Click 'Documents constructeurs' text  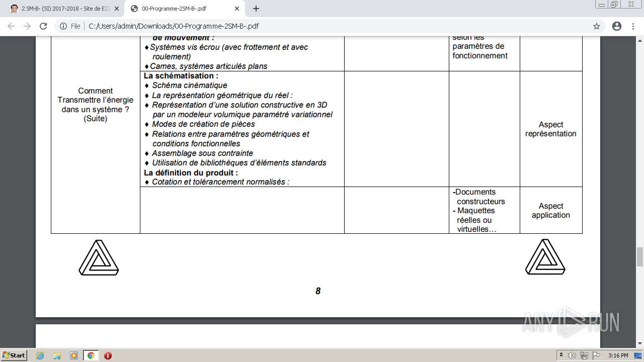click(x=479, y=197)
